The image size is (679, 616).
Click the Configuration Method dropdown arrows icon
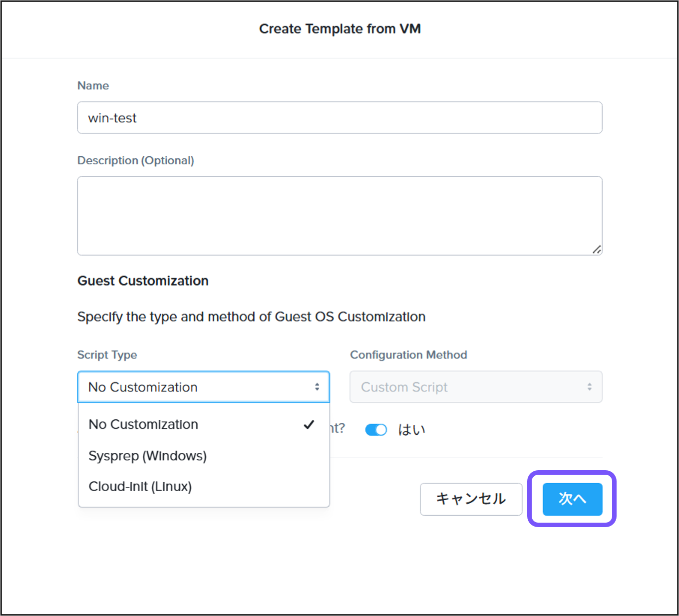pyautogui.click(x=589, y=387)
